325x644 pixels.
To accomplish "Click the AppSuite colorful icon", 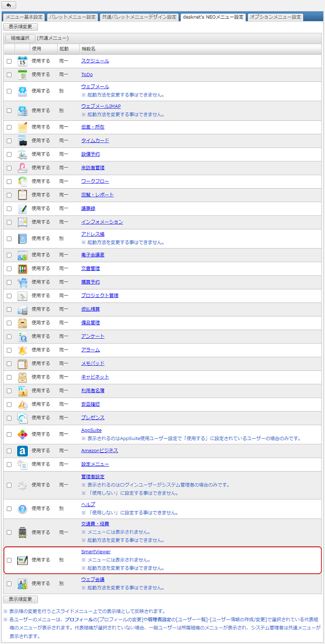I will coord(22,434).
